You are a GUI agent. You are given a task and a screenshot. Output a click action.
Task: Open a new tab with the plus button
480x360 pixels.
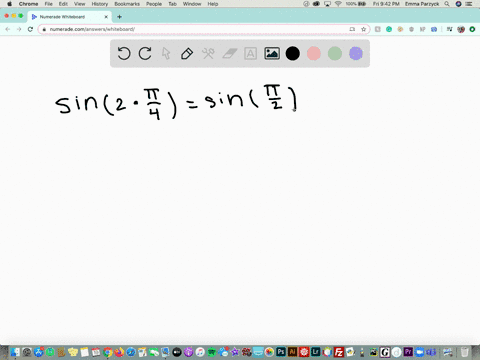119,17
